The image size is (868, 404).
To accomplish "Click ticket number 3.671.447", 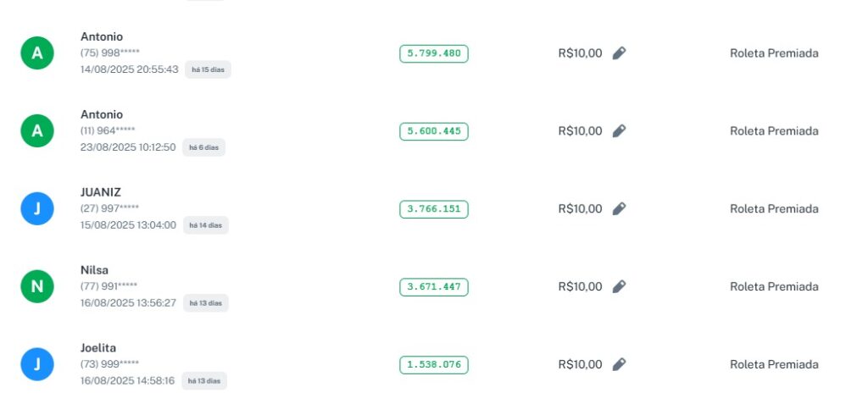I will (433, 287).
